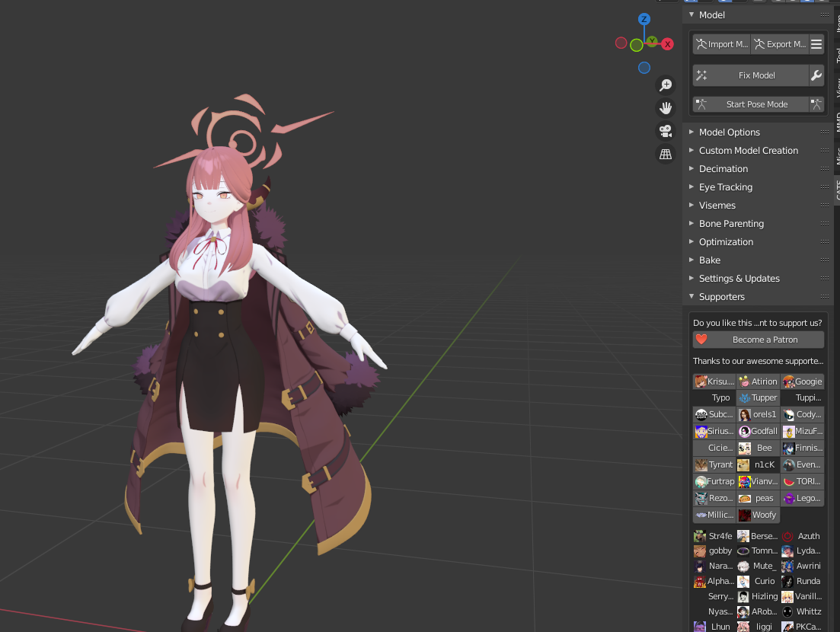Open the Misc sidebar tab

pyautogui.click(x=837, y=156)
